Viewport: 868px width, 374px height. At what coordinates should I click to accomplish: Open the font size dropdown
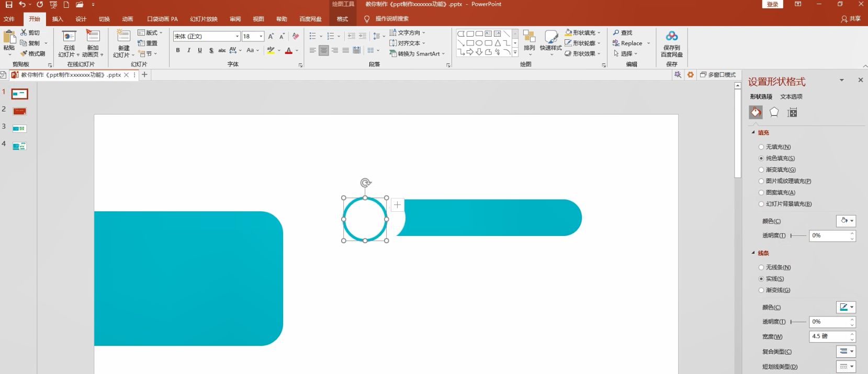[261, 36]
